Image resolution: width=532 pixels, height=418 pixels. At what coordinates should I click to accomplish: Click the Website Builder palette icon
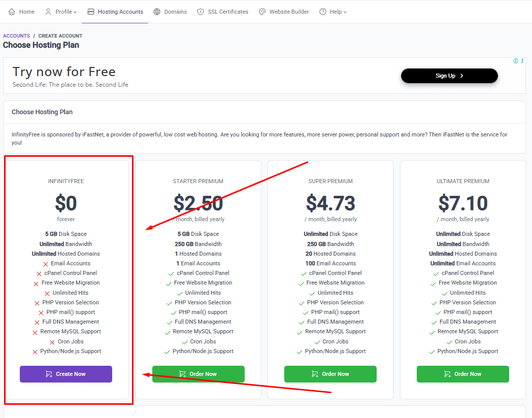(x=262, y=12)
